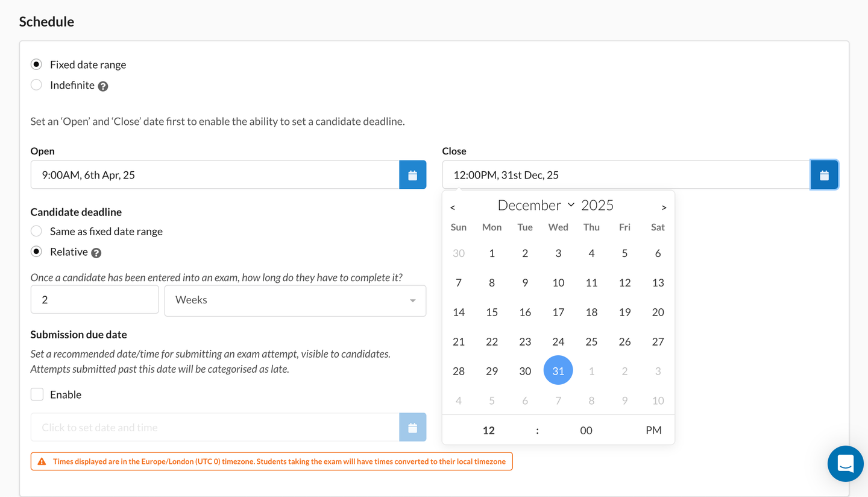Screen dimensions: 868x497
Task: Select the Fixed date range option
Action: [36, 64]
